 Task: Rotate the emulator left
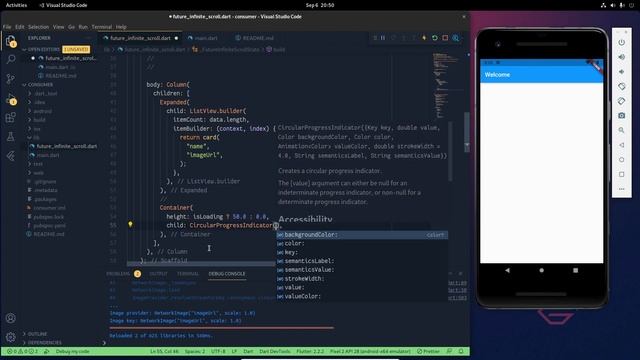(x=621, y=87)
